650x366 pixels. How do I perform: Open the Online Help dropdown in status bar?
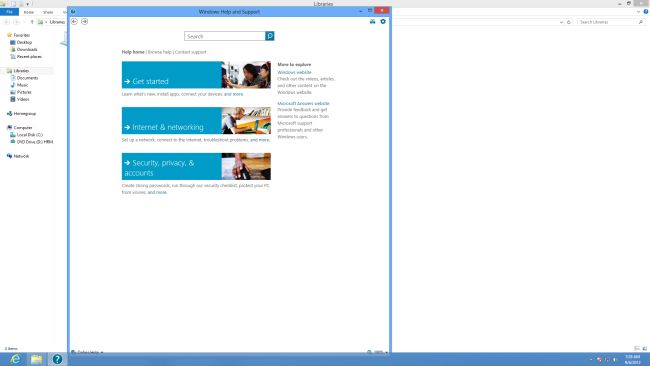pyautogui.click(x=87, y=352)
